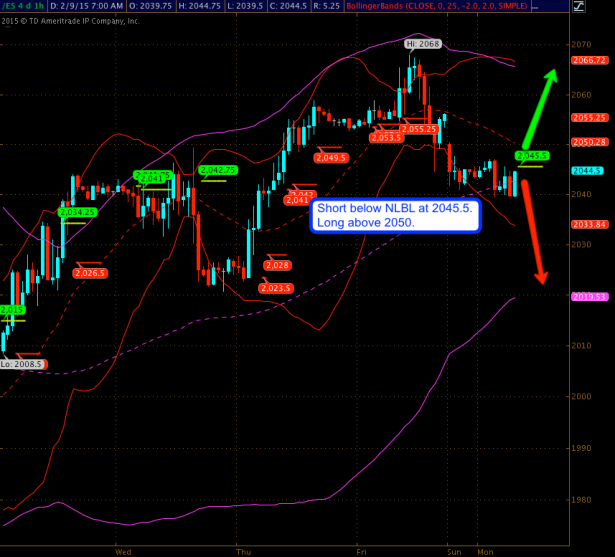The height and width of the screenshot is (557, 615).
Task: Click the low value L: 2039.5
Action: [245, 6]
